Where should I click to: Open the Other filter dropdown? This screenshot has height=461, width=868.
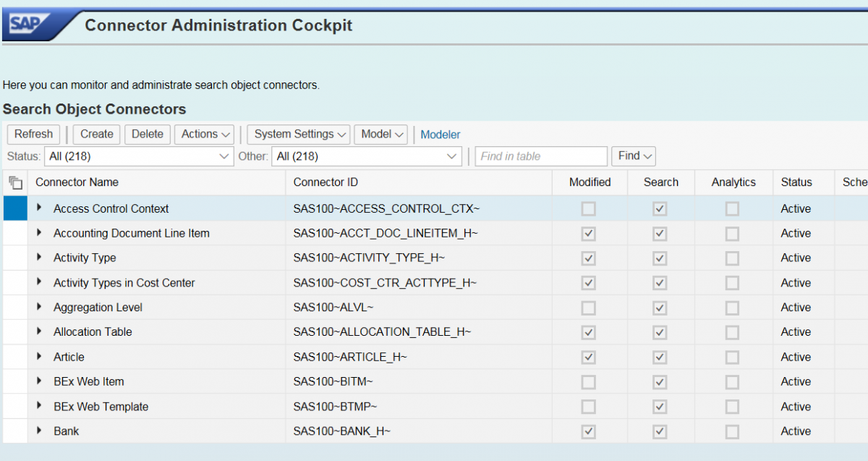tap(365, 156)
